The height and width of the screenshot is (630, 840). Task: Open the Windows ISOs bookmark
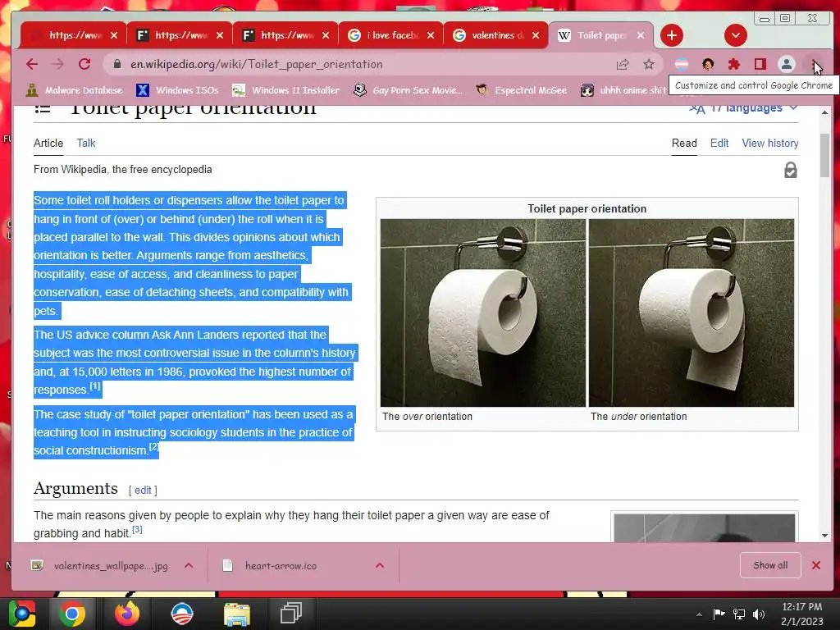[x=178, y=90]
